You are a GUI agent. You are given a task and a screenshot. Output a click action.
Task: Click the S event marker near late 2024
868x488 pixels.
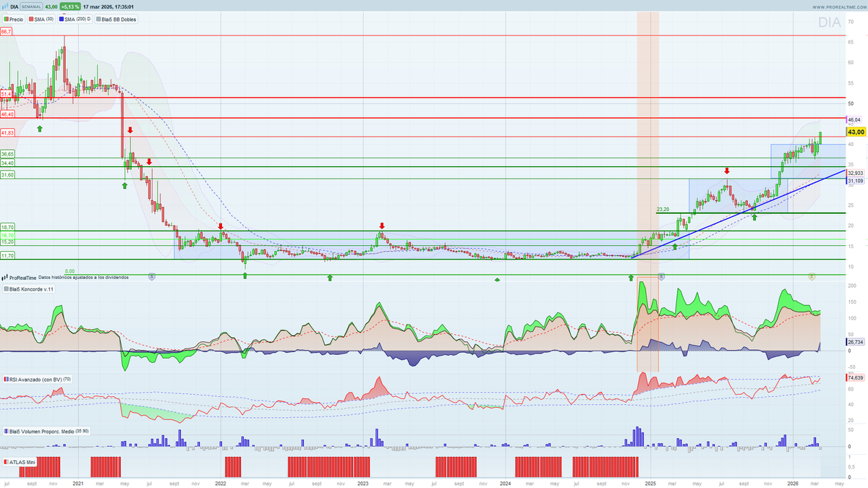(661, 277)
